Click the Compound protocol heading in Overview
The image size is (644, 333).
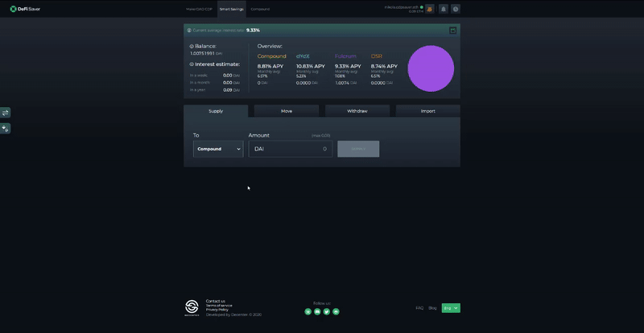pyautogui.click(x=271, y=56)
